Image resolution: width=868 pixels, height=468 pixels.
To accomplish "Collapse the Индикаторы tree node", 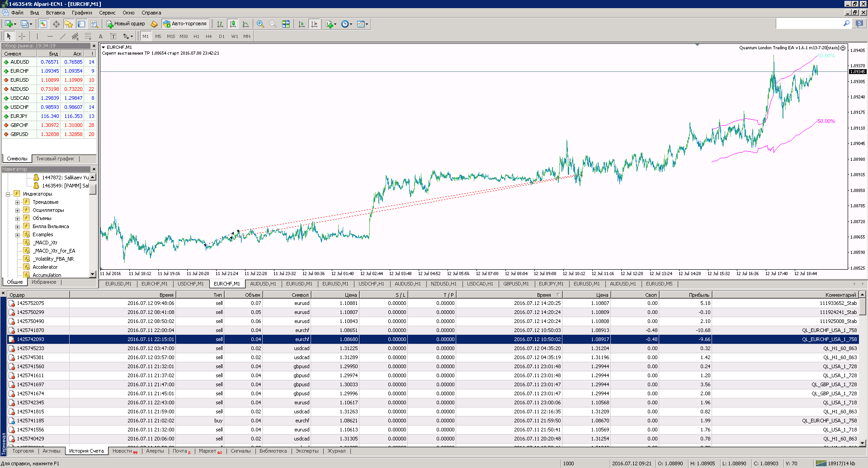I will [x=8, y=194].
